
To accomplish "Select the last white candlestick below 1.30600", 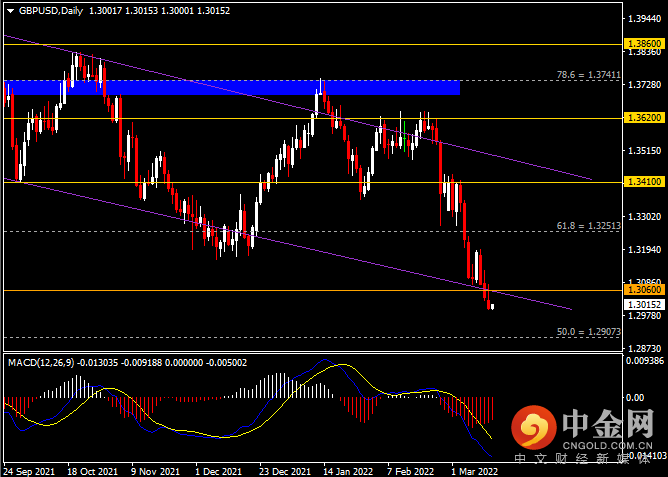I will click(492, 307).
